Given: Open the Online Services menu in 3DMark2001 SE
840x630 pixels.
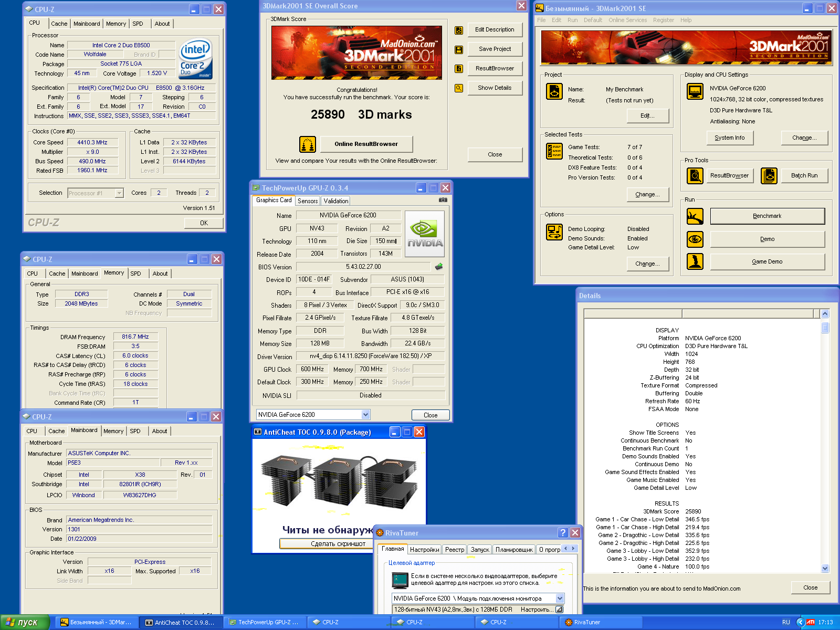Looking at the screenshot, I should pos(627,20).
